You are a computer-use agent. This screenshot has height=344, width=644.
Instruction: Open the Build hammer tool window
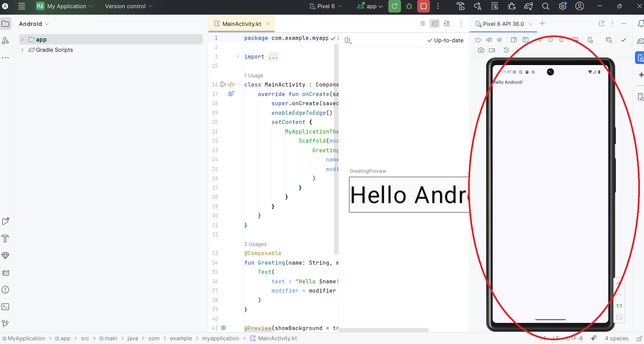(5, 238)
